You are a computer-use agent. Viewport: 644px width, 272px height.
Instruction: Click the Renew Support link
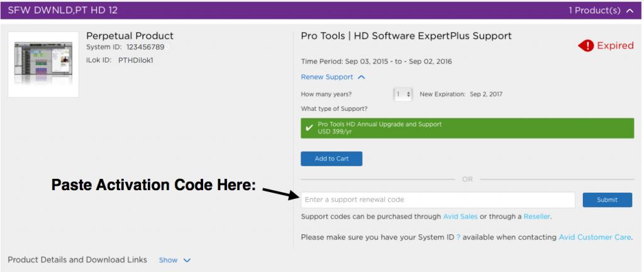pyautogui.click(x=327, y=77)
